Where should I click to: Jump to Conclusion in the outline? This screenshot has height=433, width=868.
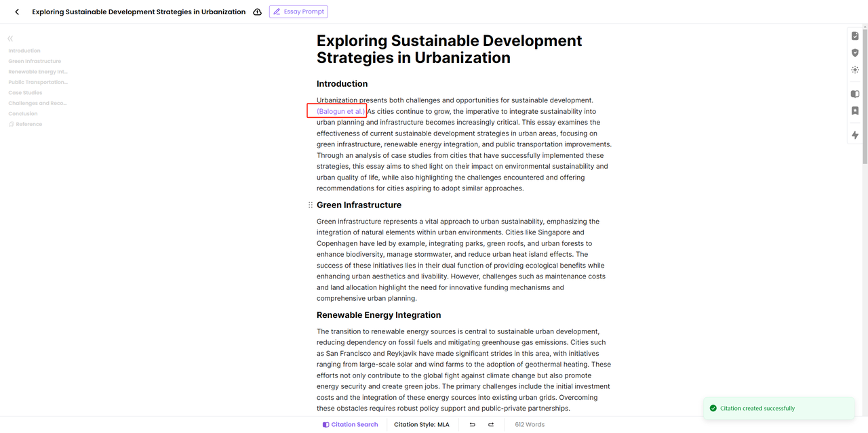pyautogui.click(x=23, y=114)
